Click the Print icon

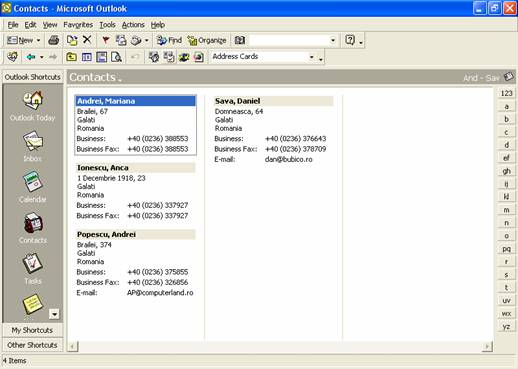coord(54,40)
